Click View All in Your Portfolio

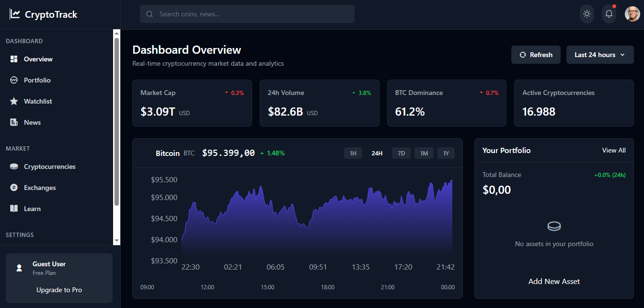[614, 150]
